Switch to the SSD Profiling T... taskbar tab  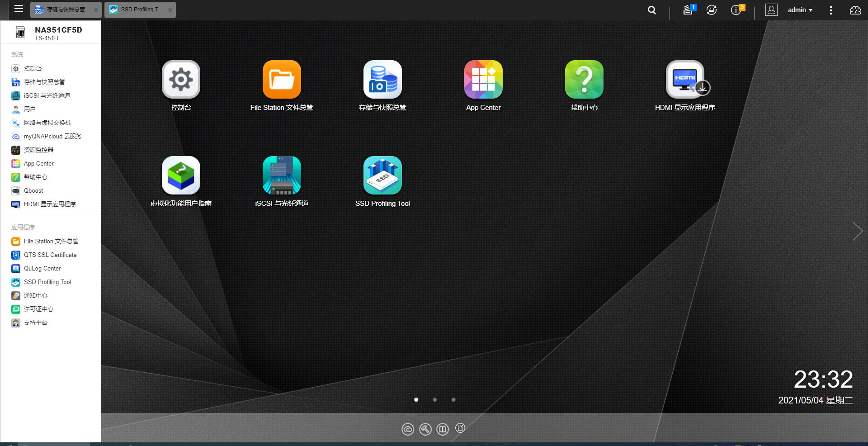140,9
